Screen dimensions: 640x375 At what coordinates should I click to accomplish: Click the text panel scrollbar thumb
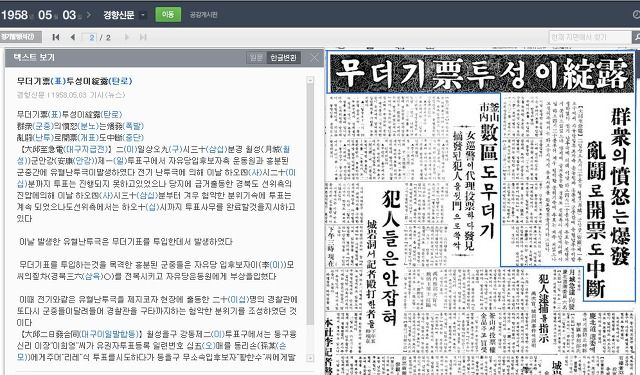click(x=310, y=204)
